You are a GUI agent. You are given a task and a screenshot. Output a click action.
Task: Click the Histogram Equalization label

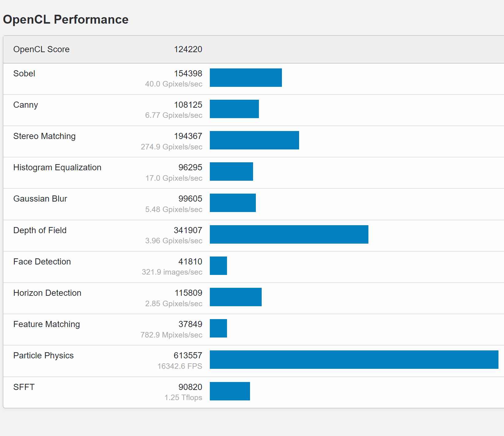click(x=57, y=168)
